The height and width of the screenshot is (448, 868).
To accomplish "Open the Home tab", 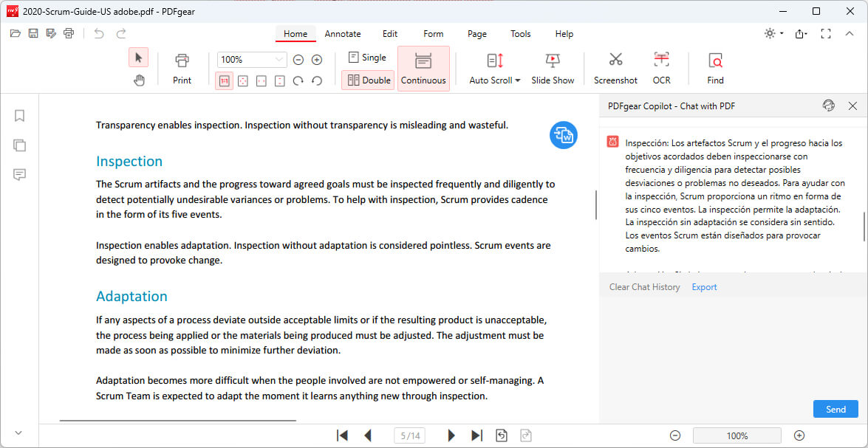I will pyautogui.click(x=295, y=34).
